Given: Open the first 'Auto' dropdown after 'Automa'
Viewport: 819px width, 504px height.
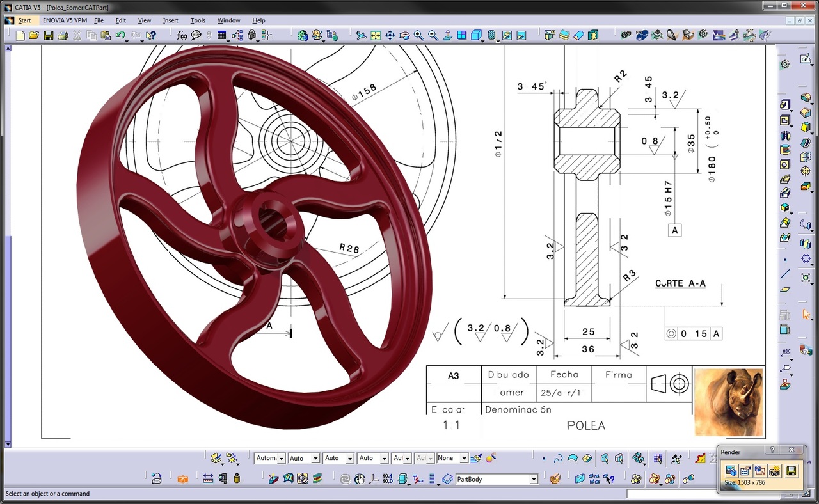Looking at the screenshot, I should [x=304, y=458].
